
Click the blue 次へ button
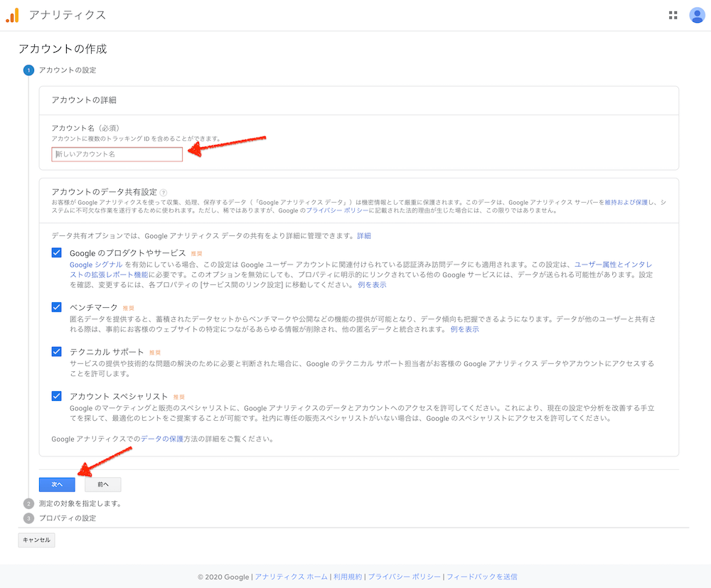click(x=57, y=485)
